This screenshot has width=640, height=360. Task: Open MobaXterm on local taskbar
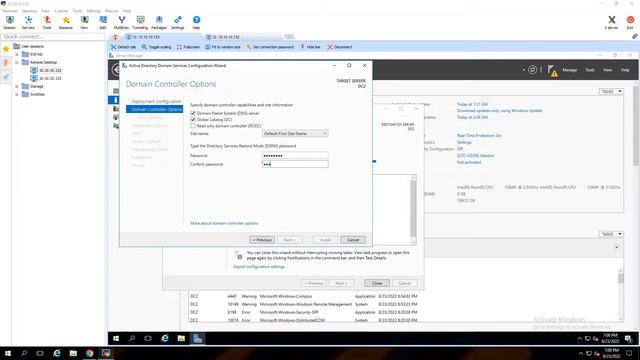coord(106,353)
